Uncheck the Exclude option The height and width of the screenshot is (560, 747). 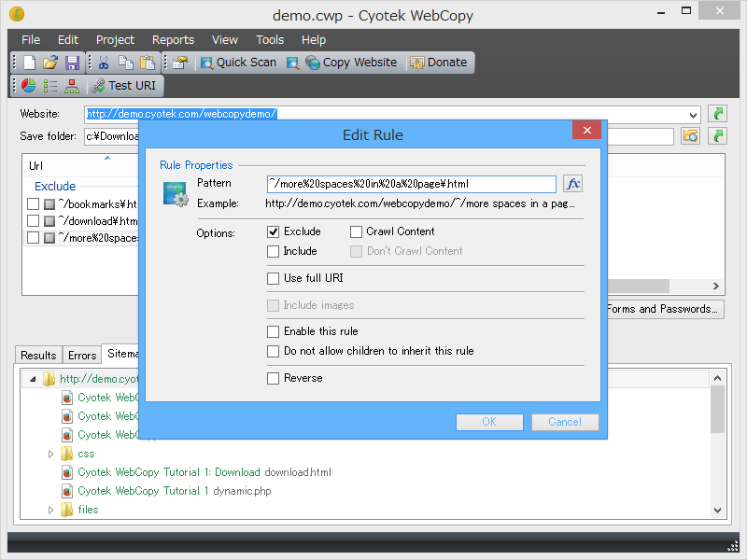273,231
